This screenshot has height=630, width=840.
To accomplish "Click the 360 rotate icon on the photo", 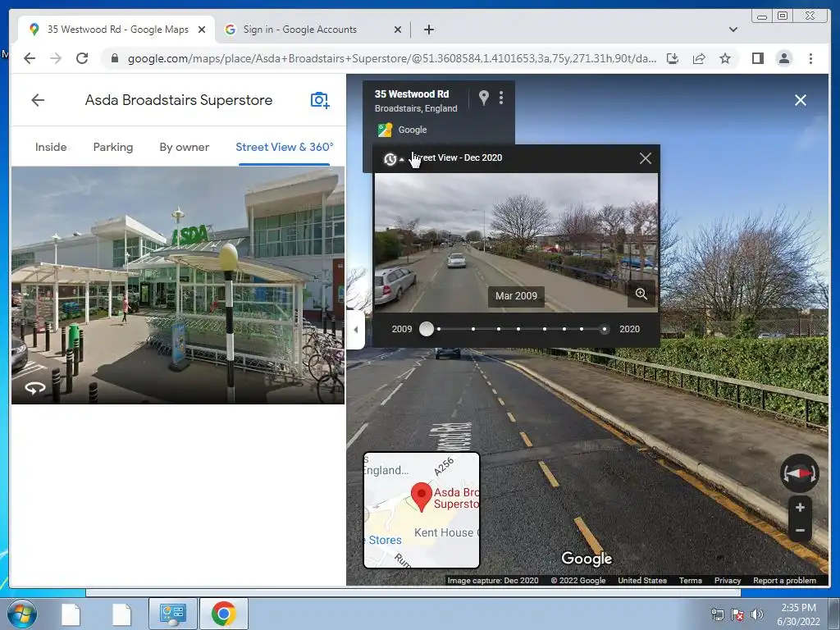I will pyautogui.click(x=35, y=388).
